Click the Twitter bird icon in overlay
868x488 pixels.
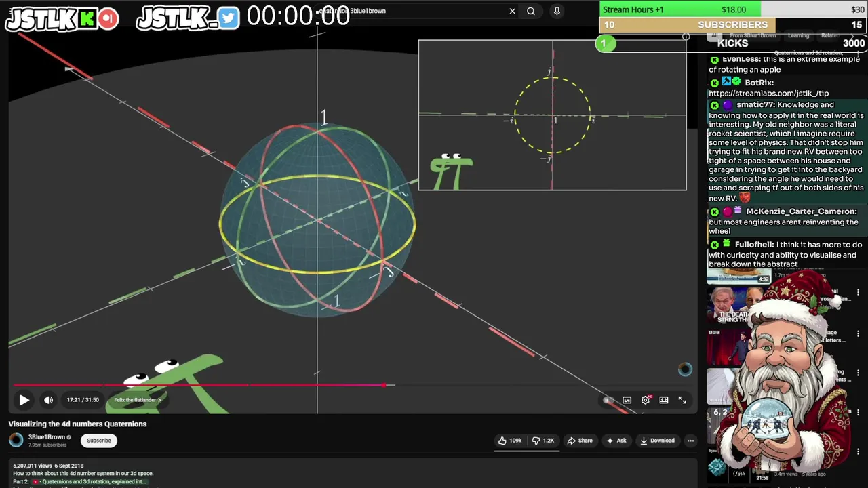(x=229, y=18)
